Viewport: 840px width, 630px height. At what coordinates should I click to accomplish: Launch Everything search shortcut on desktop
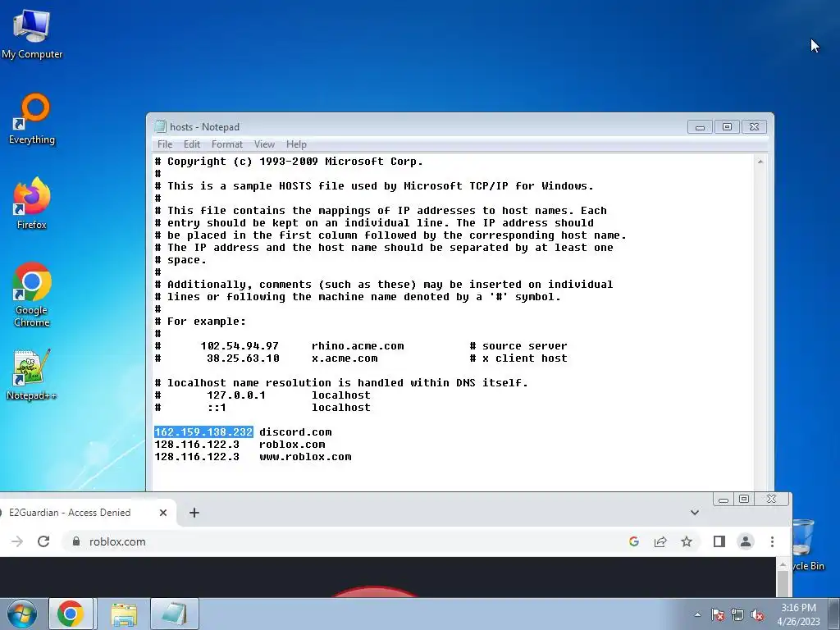[32, 119]
